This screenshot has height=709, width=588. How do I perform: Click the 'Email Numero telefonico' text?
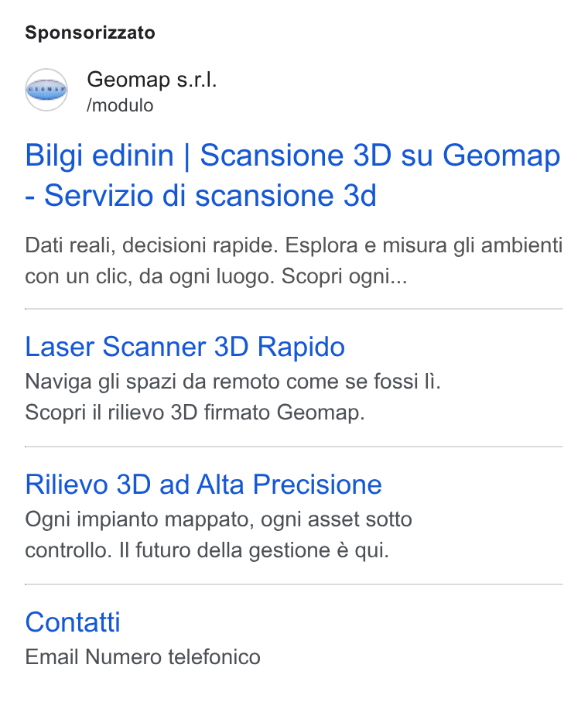click(142, 657)
